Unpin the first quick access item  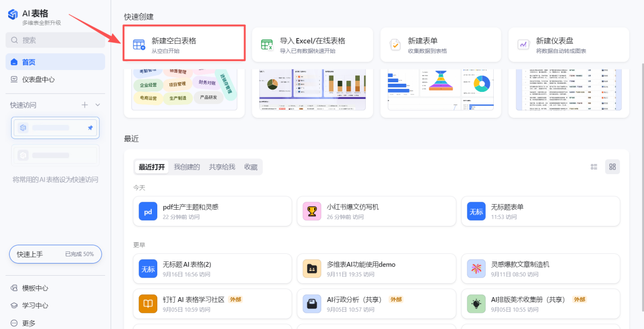(x=90, y=128)
